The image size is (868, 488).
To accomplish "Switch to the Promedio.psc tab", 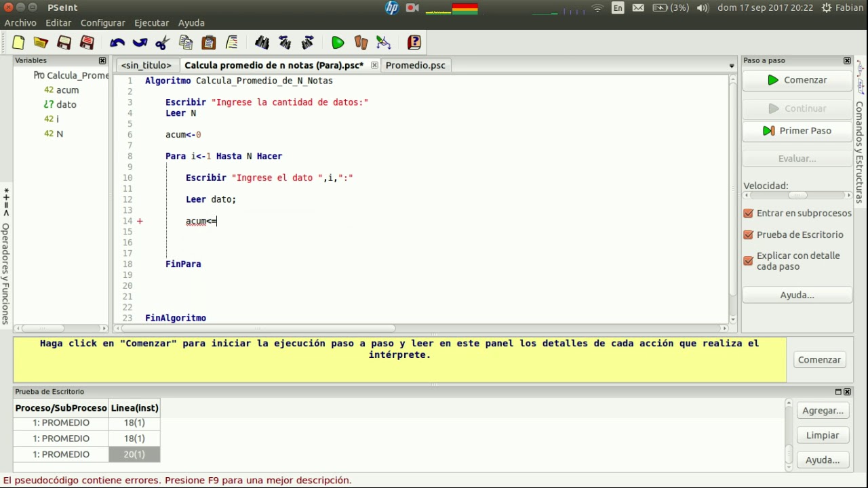I will pos(415,65).
